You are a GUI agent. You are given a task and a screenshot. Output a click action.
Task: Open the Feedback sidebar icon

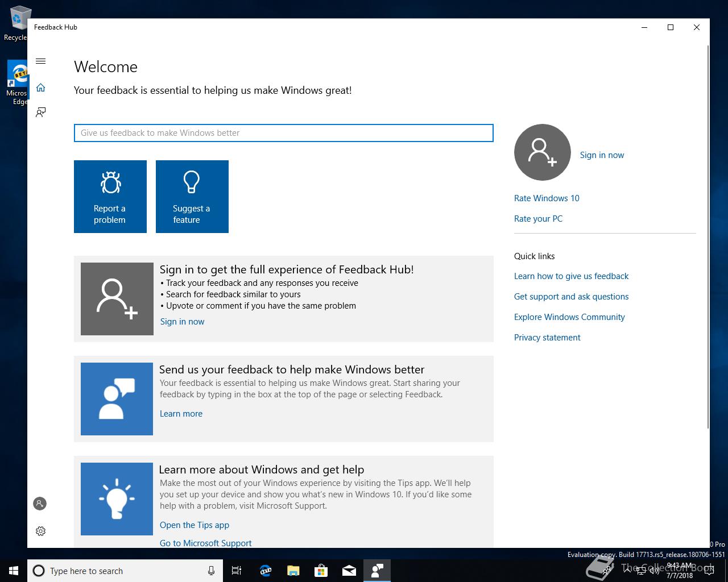tap(40, 112)
